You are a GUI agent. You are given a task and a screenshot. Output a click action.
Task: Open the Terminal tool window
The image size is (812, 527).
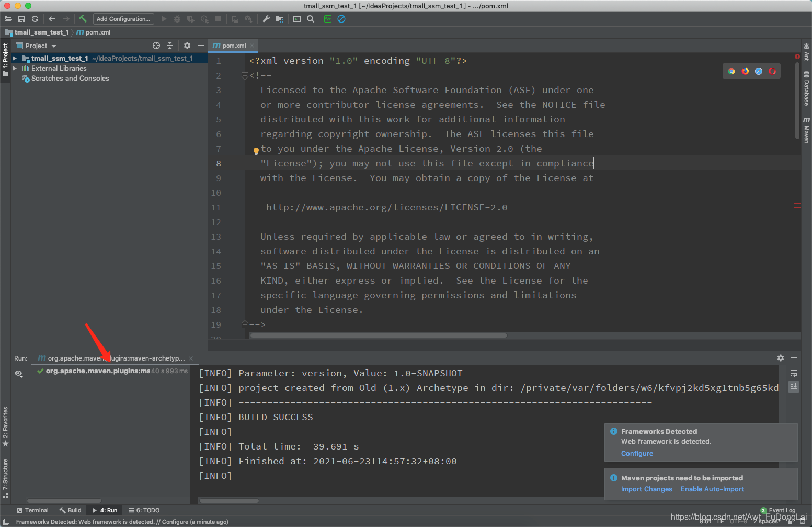(32, 510)
